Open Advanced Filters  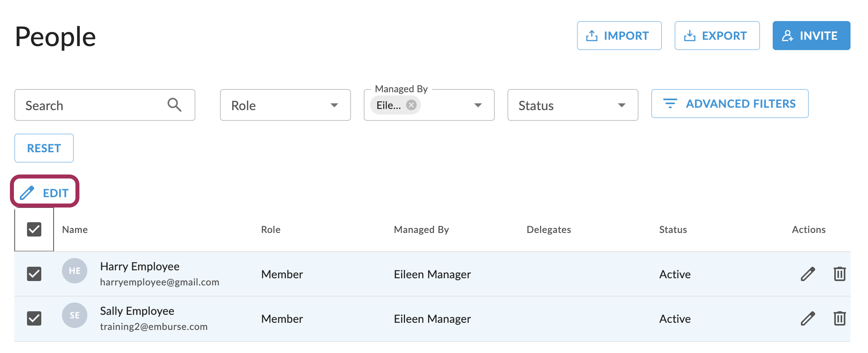[730, 104]
